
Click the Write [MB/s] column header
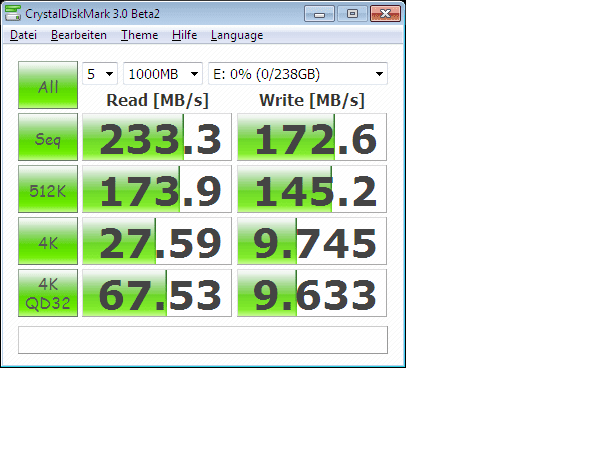(x=312, y=101)
